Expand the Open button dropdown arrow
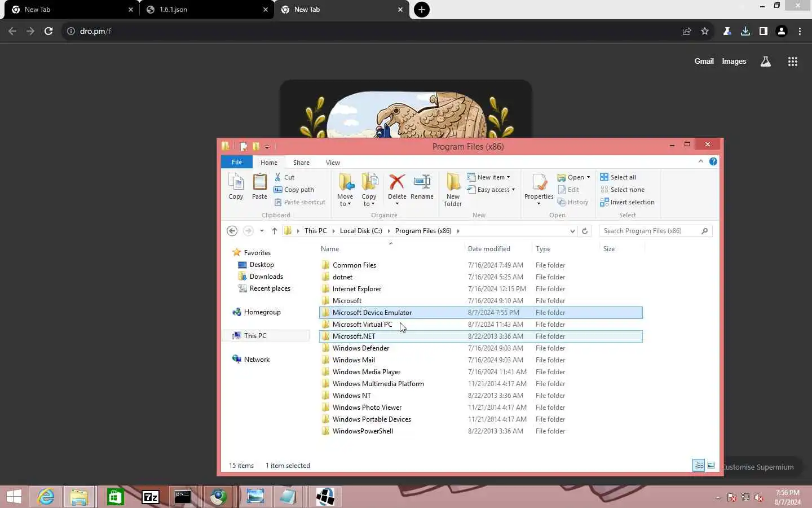Screen dimensions: 812x508 [588, 177]
